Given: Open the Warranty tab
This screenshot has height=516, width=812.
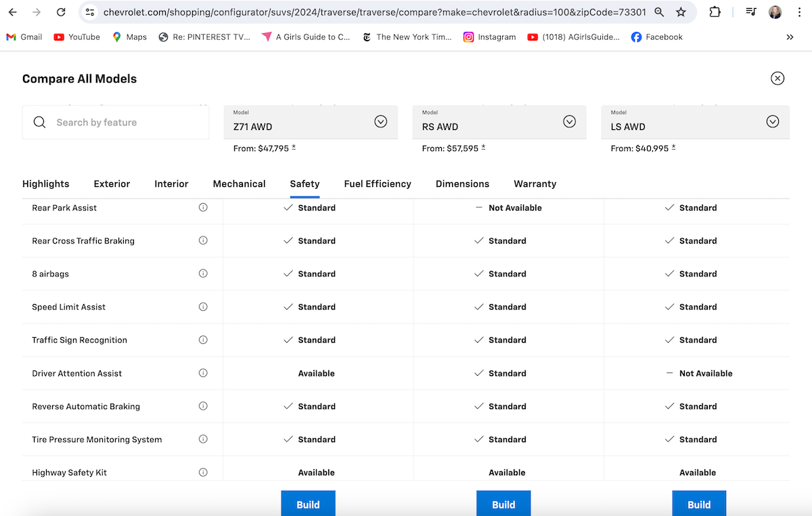Looking at the screenshot, I should click(x=535, y=184).
